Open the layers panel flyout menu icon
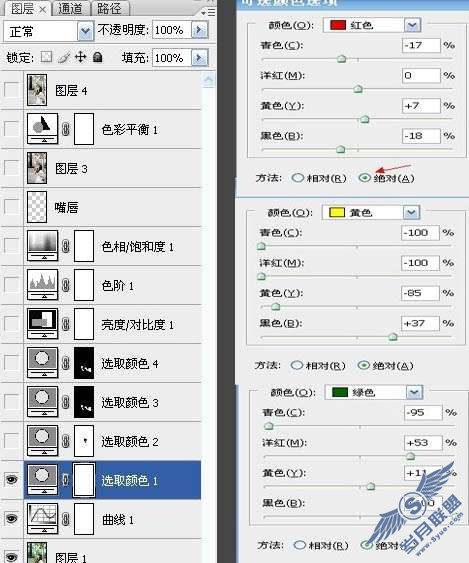 pos(208,13)
